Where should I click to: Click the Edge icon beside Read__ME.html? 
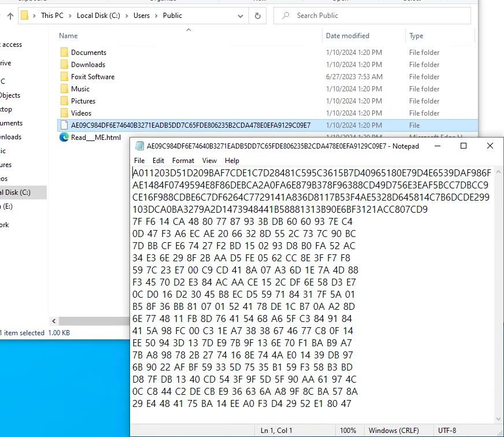(64, 138)
